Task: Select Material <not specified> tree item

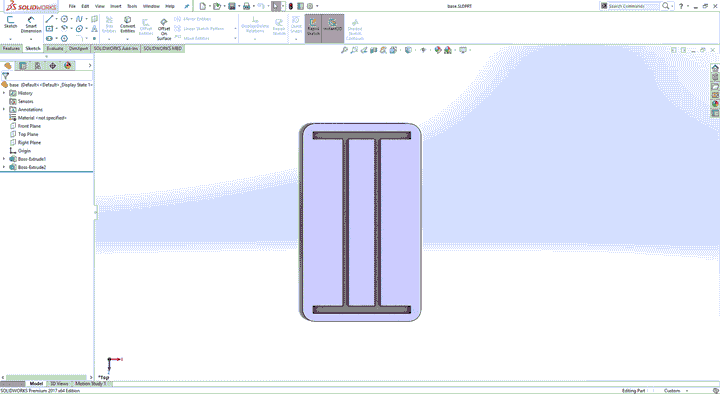Action: point(38,118)
